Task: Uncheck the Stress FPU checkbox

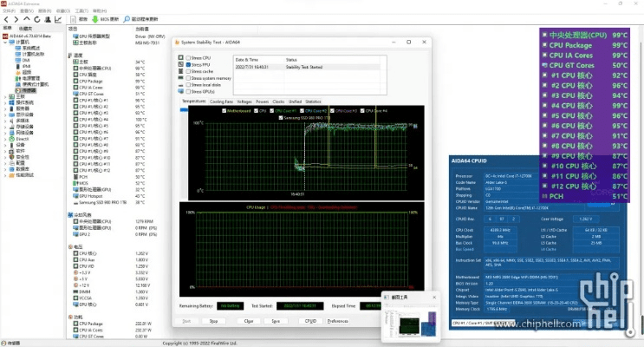Action: (x=187, y=64)
